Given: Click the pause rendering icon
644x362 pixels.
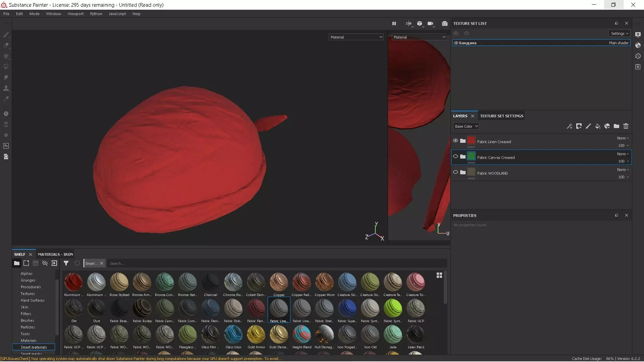Looking at the screenshot, I should 394,23.
